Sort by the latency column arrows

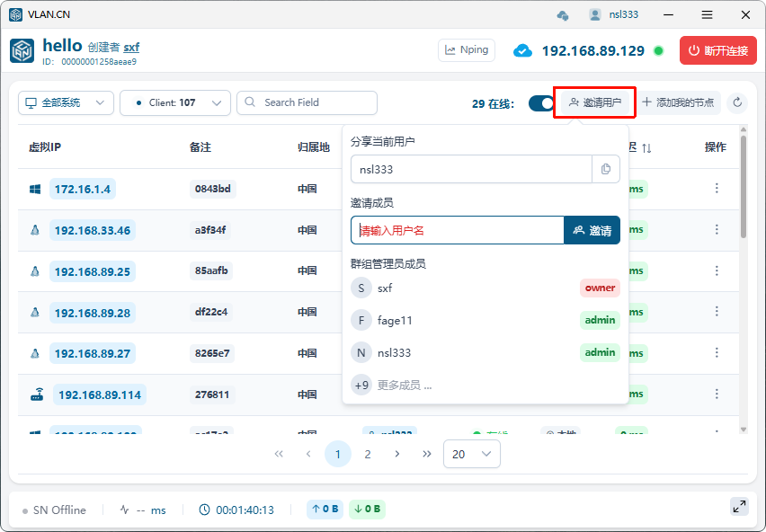point(646,147)
